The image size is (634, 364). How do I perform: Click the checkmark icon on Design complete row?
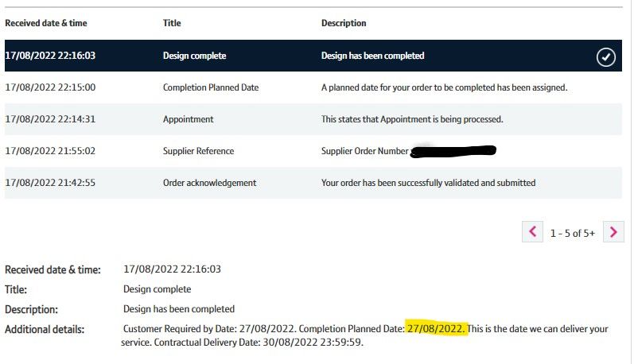(606, 57)
